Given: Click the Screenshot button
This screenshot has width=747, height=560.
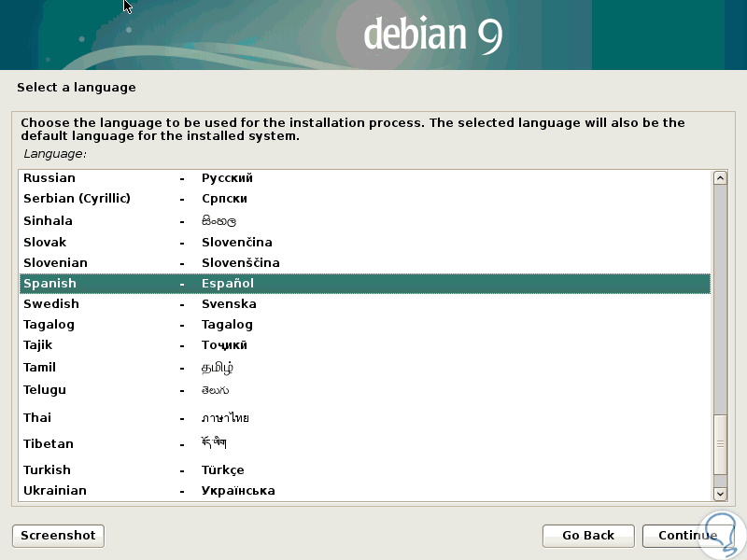Looking at the screenshot, I should click(58, 536).
